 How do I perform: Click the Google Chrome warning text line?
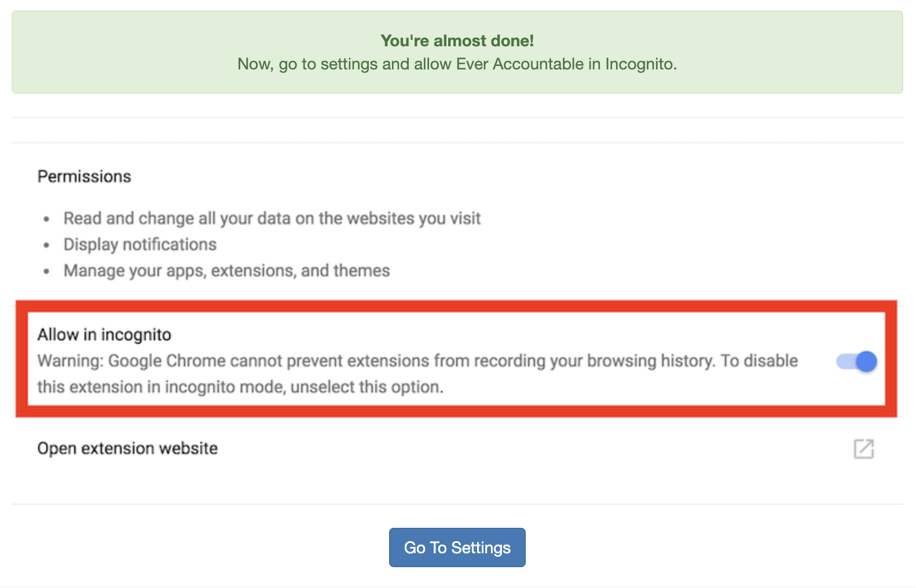[x=417, y=361]
